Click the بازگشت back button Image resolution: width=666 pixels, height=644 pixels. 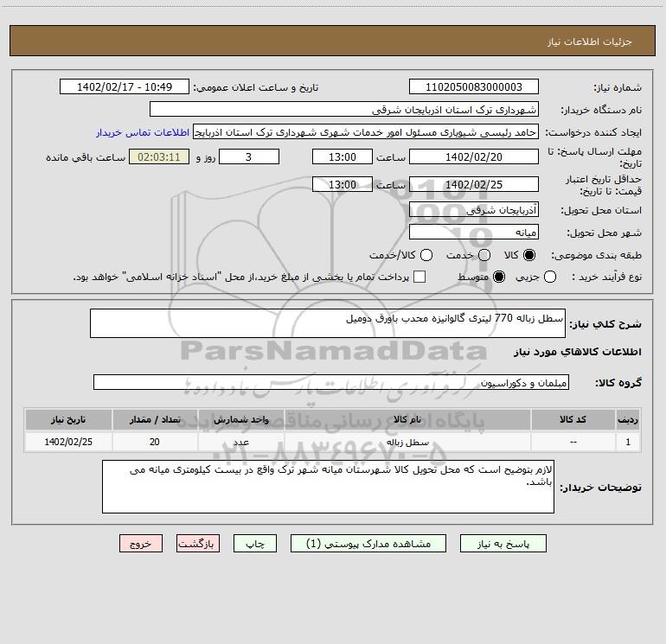pos(198,544)
